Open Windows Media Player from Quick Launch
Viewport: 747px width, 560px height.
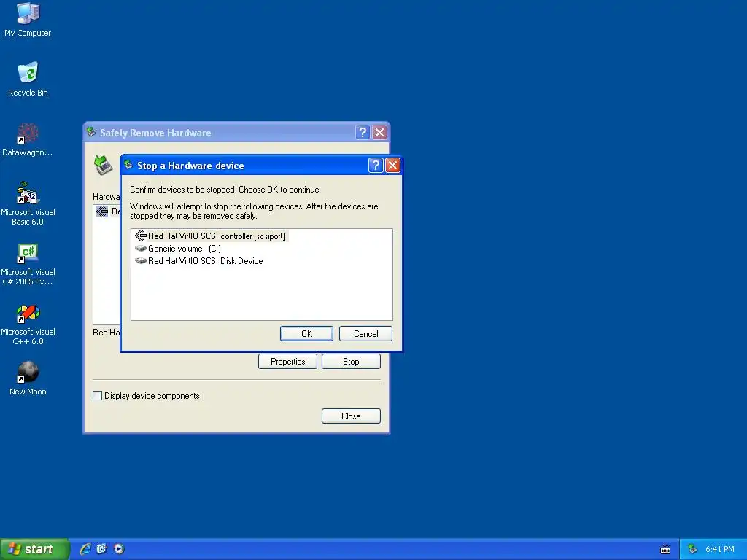point(119,549)
